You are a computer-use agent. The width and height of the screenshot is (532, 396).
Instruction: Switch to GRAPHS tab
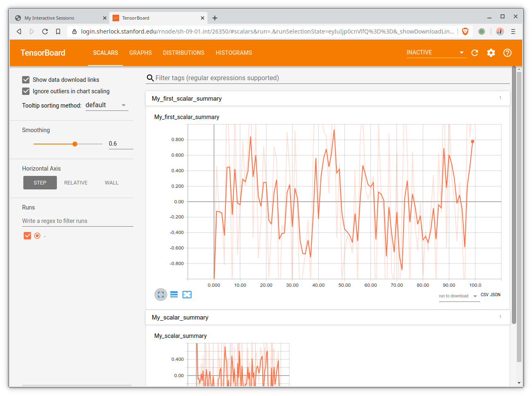[140, 53]
